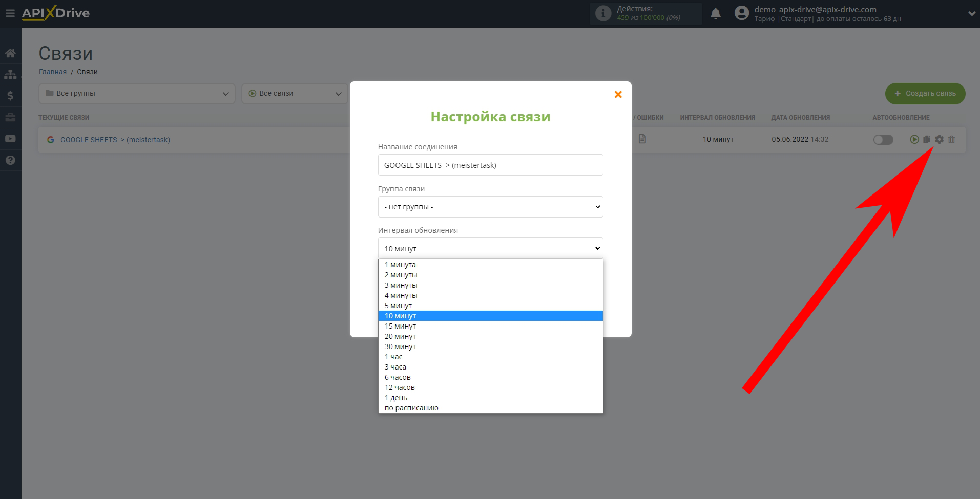Viewport: 980px width, 499px height.
Task: Select '3 минуты' option
Action: click(490, 285)
